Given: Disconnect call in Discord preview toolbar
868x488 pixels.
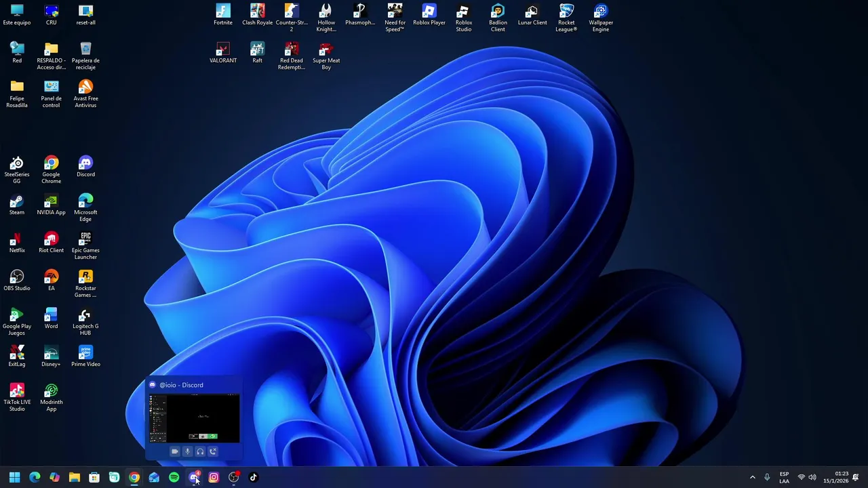Looking at the screenshot, I should tap(213, 451).
